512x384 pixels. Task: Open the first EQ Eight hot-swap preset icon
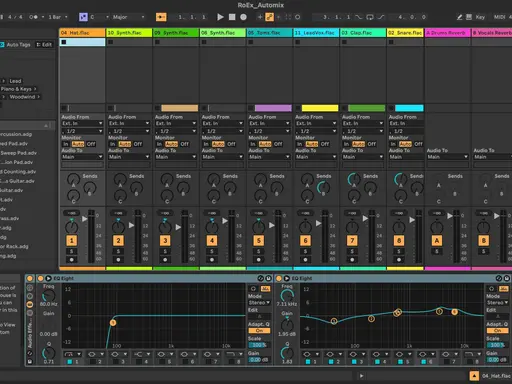tap(261, 278)
